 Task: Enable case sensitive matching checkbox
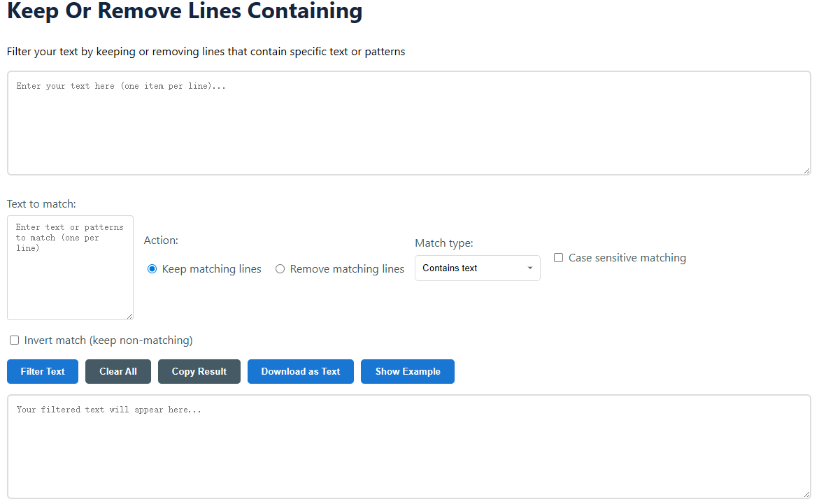(x=559, y=258)
